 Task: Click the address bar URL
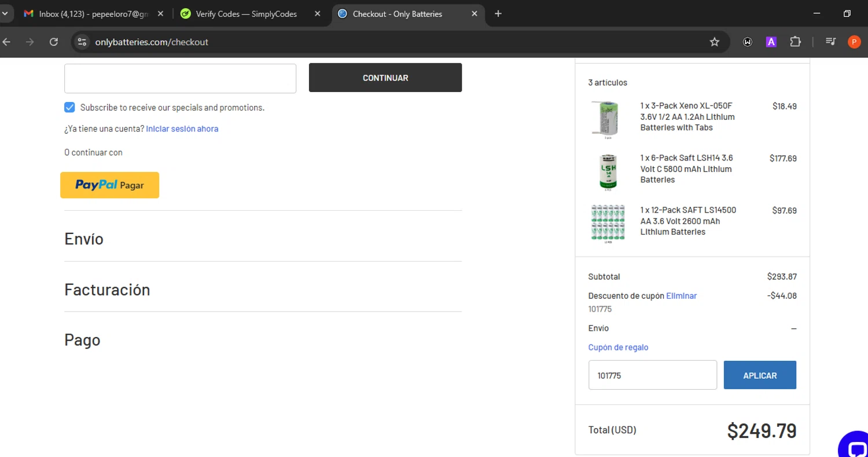click(152, 42)
